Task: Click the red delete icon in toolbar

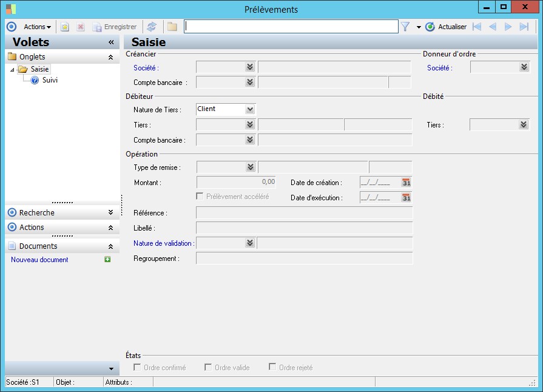Action: [80, 27]
